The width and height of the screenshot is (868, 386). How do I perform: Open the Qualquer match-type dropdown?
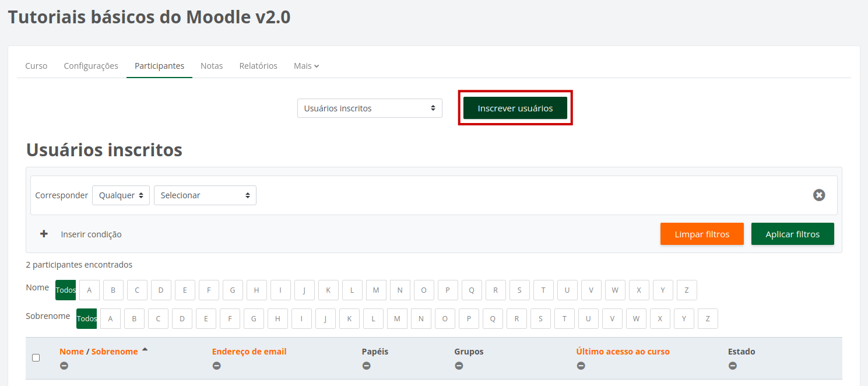[121, 195]
